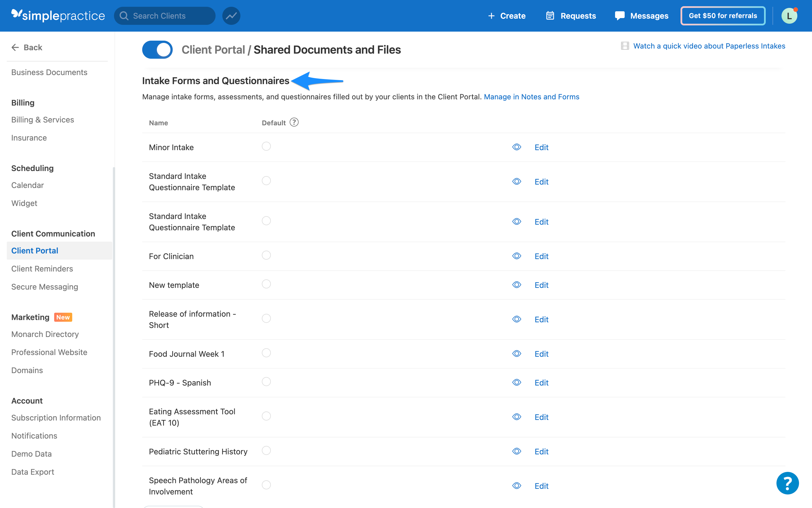Select Client Portal in sidebar
This screenshot has width=812, height=508.
click(59, 251)
